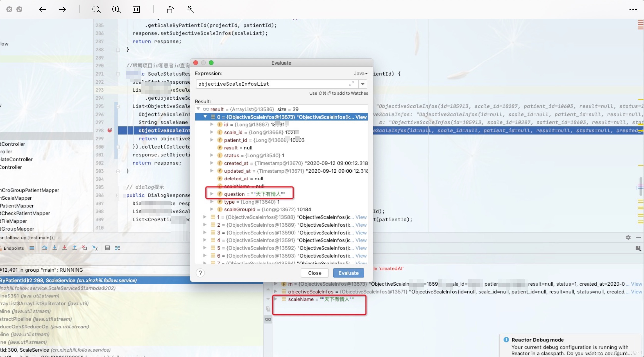The image size is (644, 357).
Task: Open the magic wand enhance tool
Action: coord(190,9)
